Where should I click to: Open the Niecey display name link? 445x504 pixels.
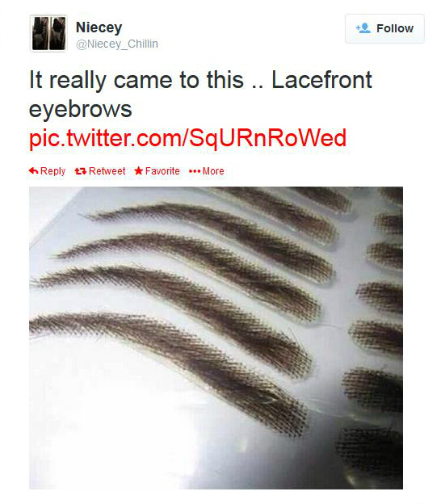(99, 27)
